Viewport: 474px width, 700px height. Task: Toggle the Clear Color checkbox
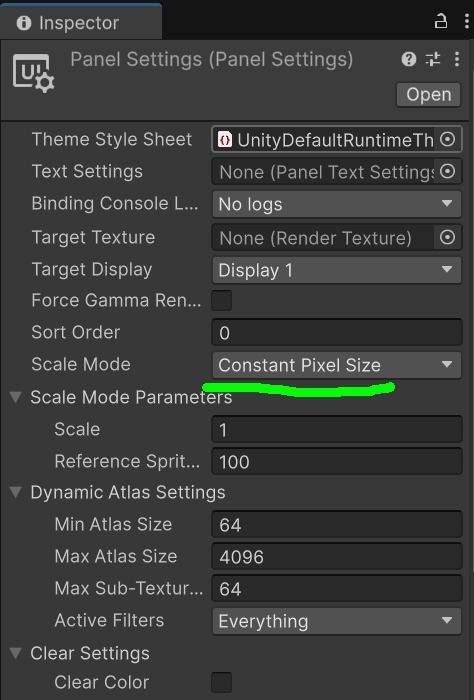tap(221, 682)
